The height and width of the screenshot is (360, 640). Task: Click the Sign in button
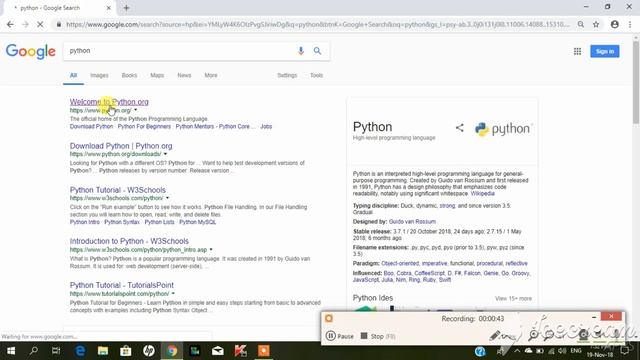coord(604,51)
